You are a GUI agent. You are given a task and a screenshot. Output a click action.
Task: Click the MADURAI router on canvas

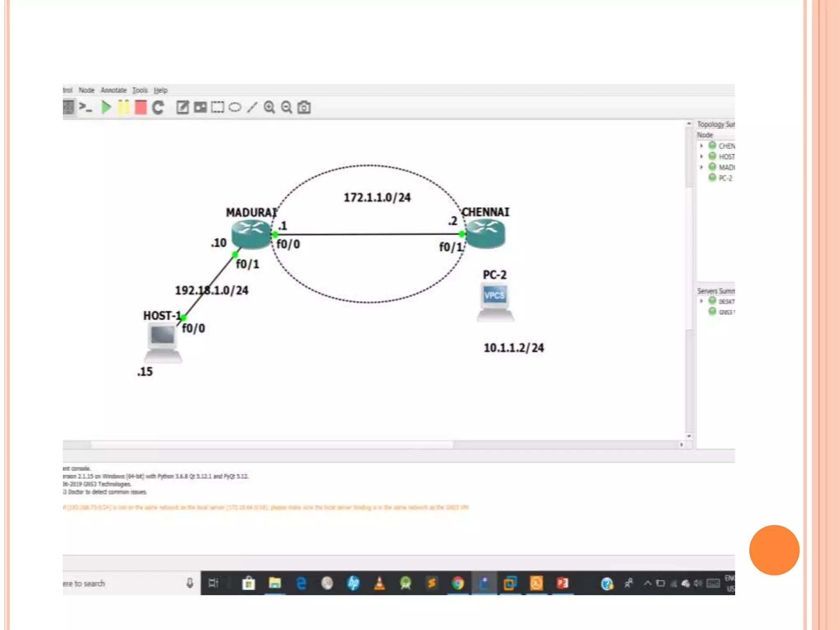tap(251, 235)
